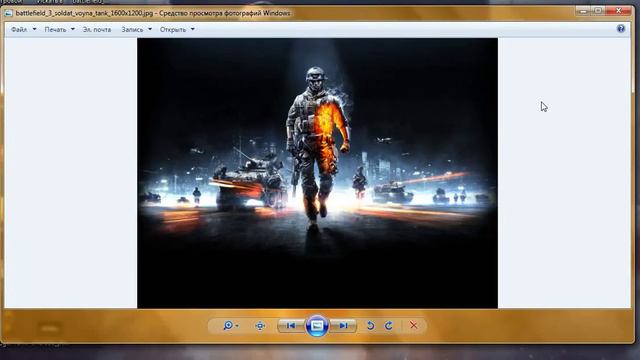640x360 pixels.
Task: Fit picture to actual size
Action: (x=260, y=326)
